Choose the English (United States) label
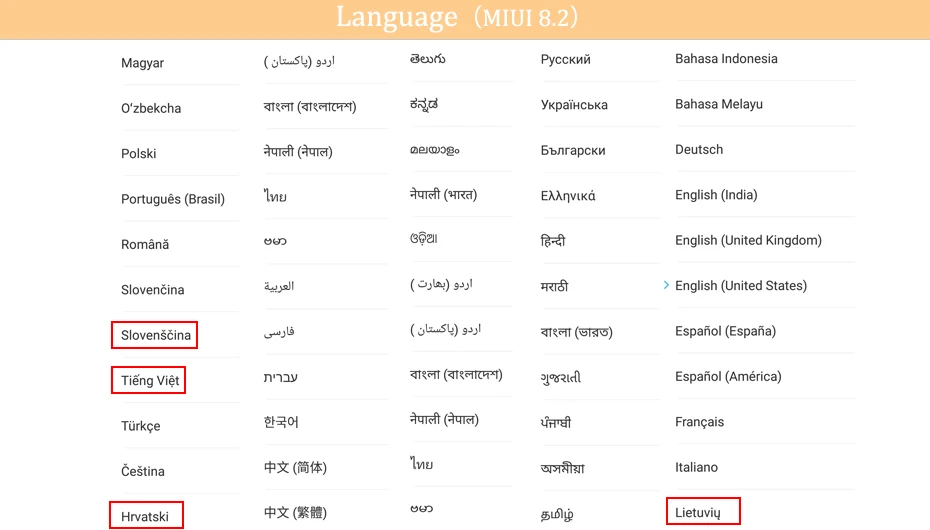This screenshot has width=930, height=530. click(741, 286)
